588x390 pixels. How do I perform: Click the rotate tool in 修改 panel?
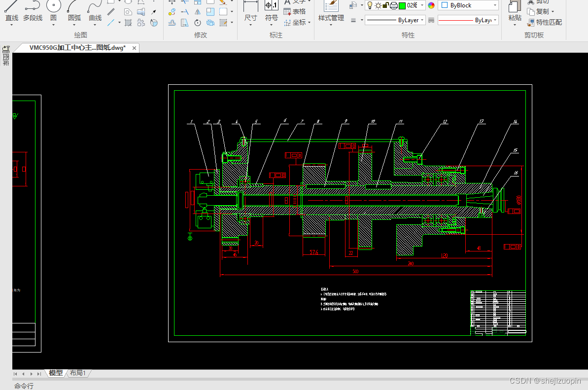(198, 23)
